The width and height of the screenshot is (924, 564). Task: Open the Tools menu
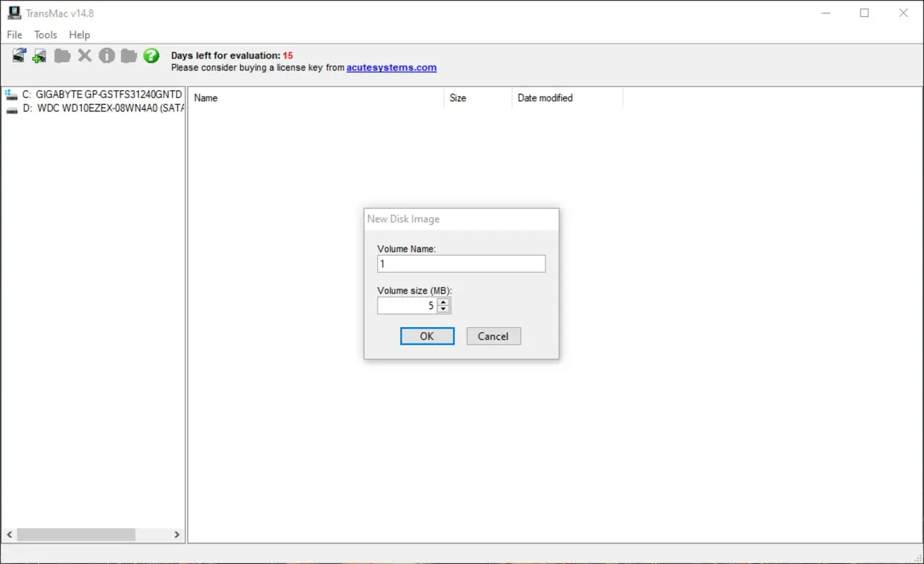pyautogui.click(x=45, y=35)
